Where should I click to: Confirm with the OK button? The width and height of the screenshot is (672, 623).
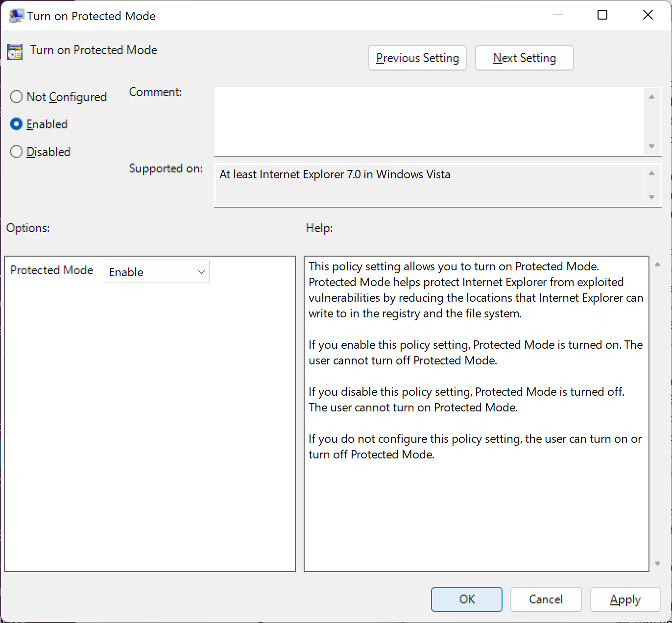467,599
